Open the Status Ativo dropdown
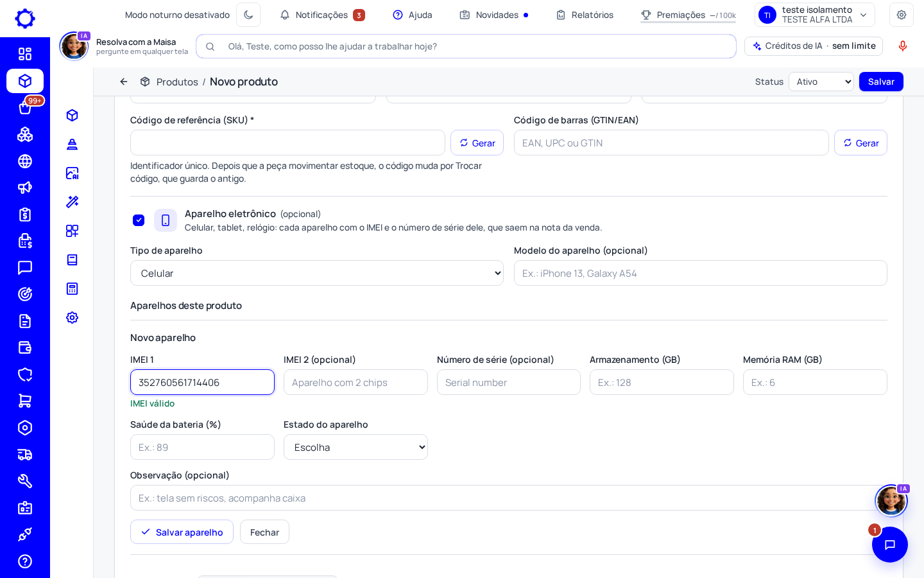924x578 pixels. pos(821,82)
